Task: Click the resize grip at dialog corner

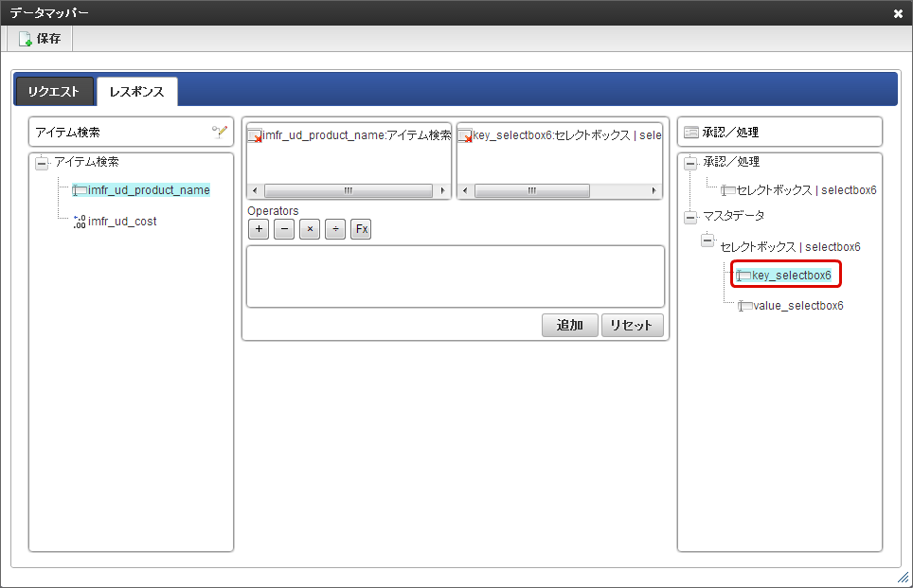Action: [904, 578]
